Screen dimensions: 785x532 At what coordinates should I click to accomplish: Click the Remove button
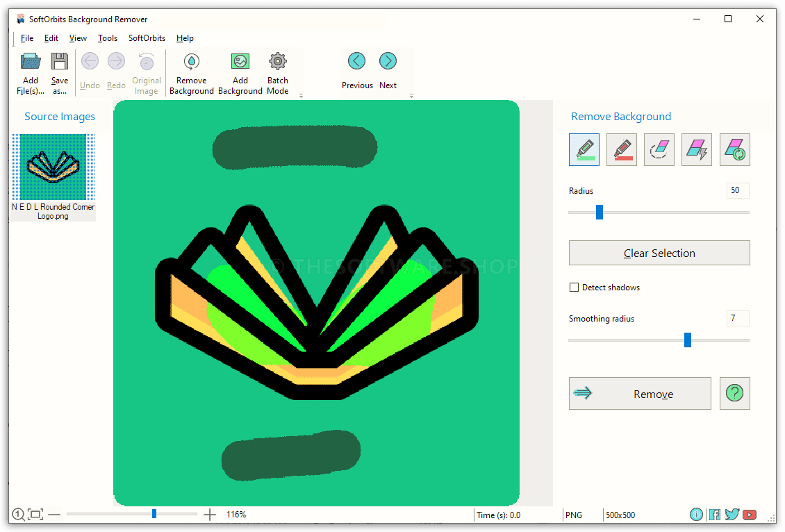640,393
